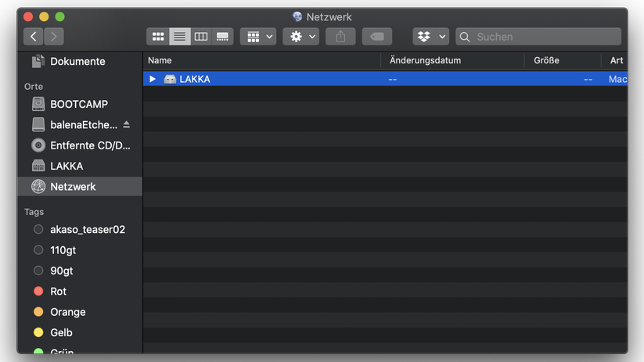Screen dimensions: 644x362
Task: Open the Dropbox toolbar dropdown
Action: click(x=430, y=37)
